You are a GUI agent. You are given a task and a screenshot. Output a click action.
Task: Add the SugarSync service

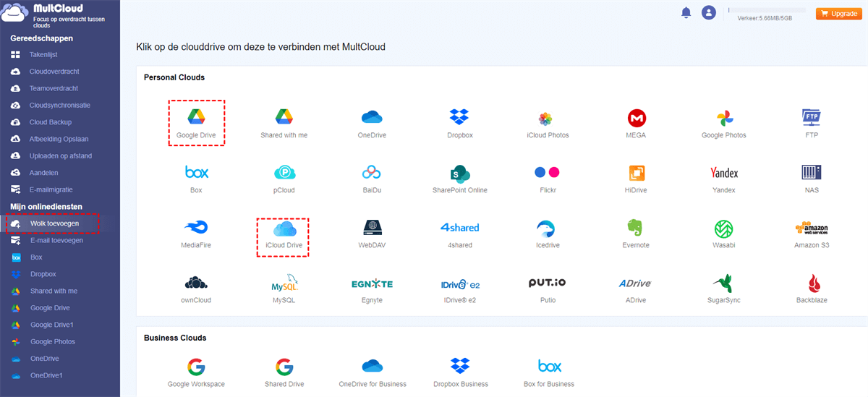[x=724, y=283]
